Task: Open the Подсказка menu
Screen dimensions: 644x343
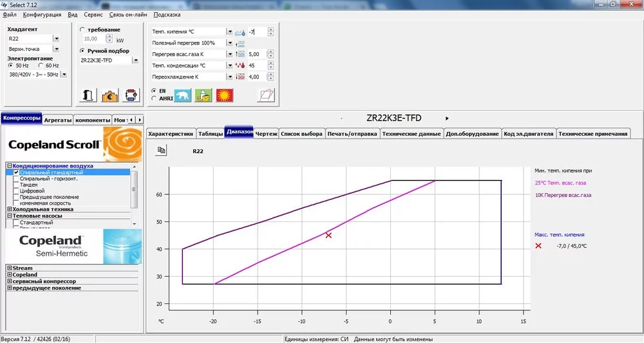Action: [x=167, y=14]
